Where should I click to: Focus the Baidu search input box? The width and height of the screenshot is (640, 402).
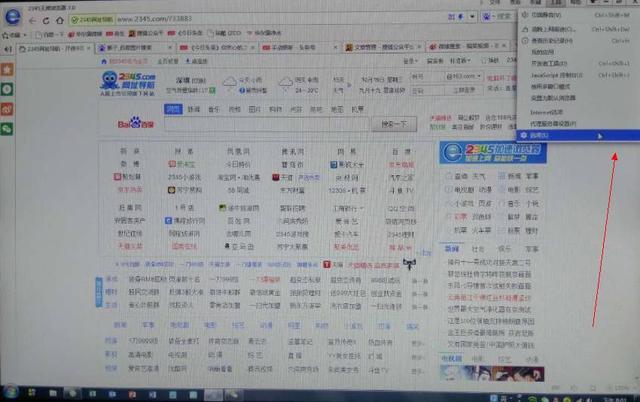coord(267,124)
